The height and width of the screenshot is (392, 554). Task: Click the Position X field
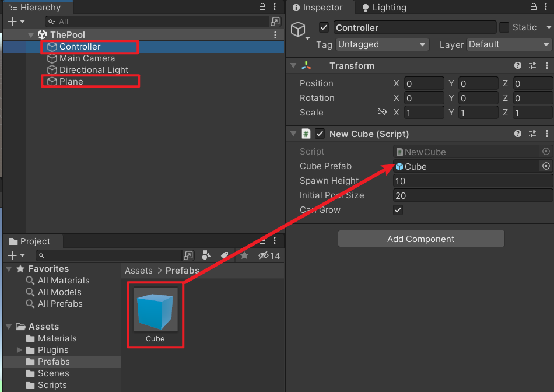point(424,83)
